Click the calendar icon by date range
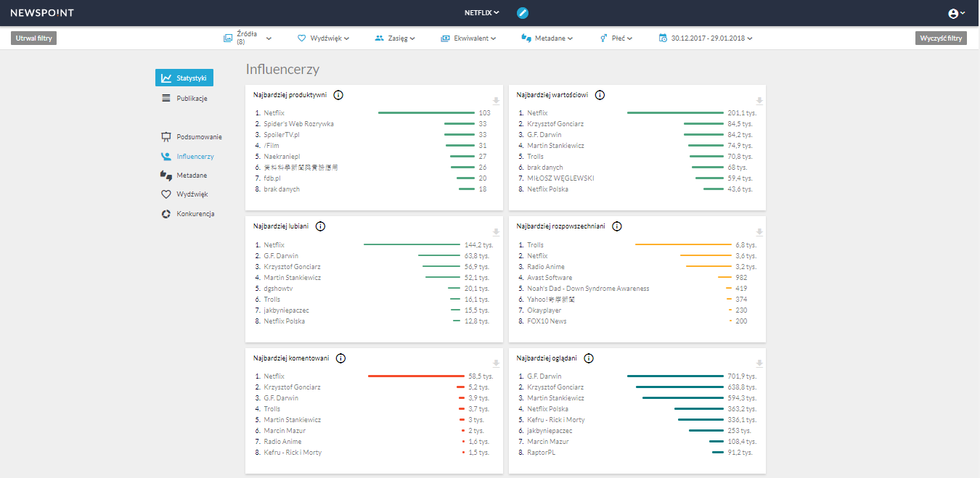 [663, 38]
